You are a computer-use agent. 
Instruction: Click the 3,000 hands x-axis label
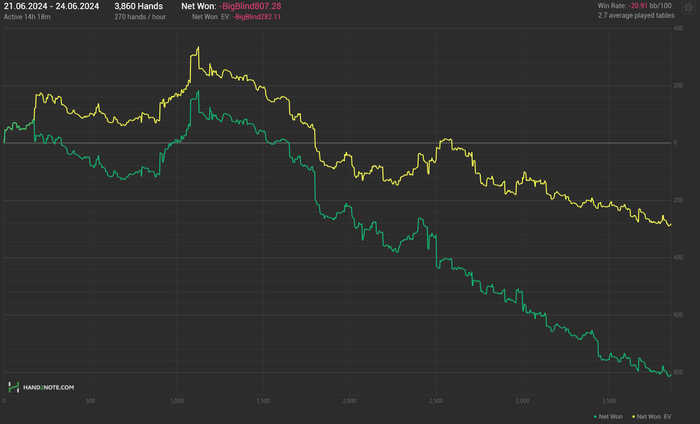tap(522, 401)
